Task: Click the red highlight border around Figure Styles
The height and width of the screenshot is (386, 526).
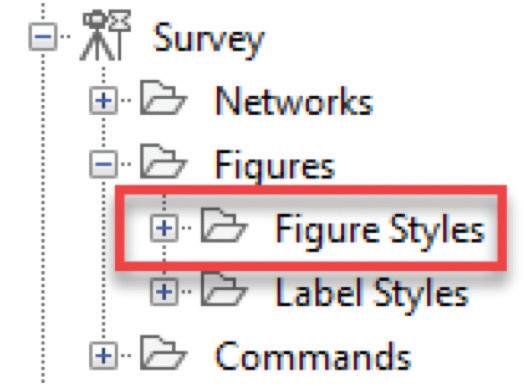Action: pos(311,189)
